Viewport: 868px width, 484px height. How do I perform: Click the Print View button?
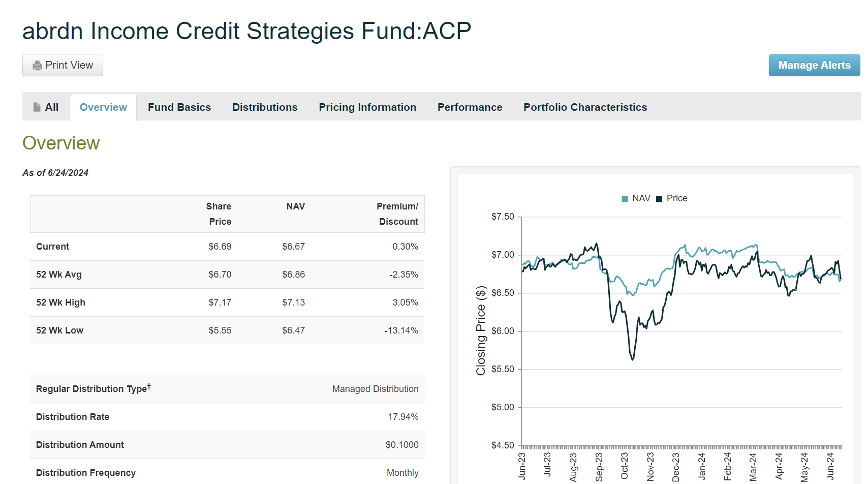[63, 65]
